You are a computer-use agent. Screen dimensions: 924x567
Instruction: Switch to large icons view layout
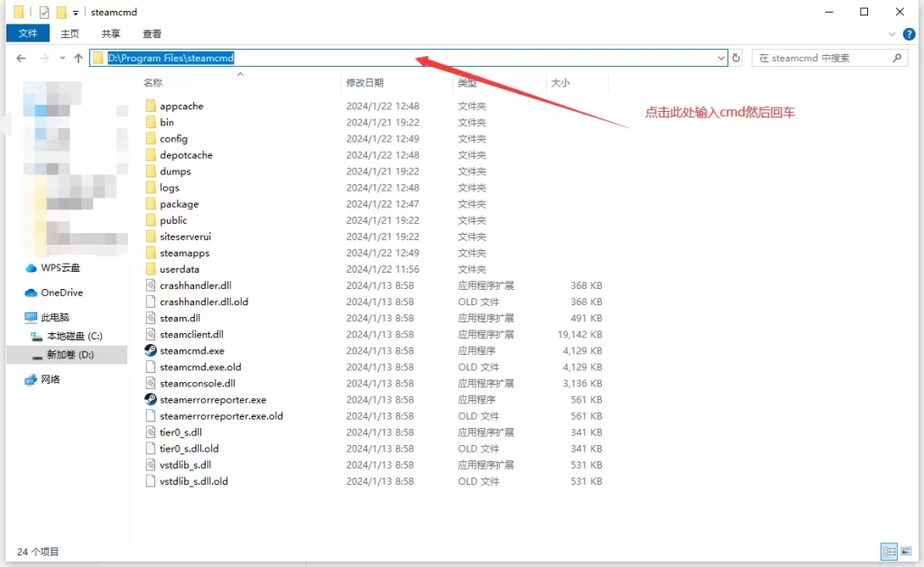pyautogui.click(x=906, y=552)
